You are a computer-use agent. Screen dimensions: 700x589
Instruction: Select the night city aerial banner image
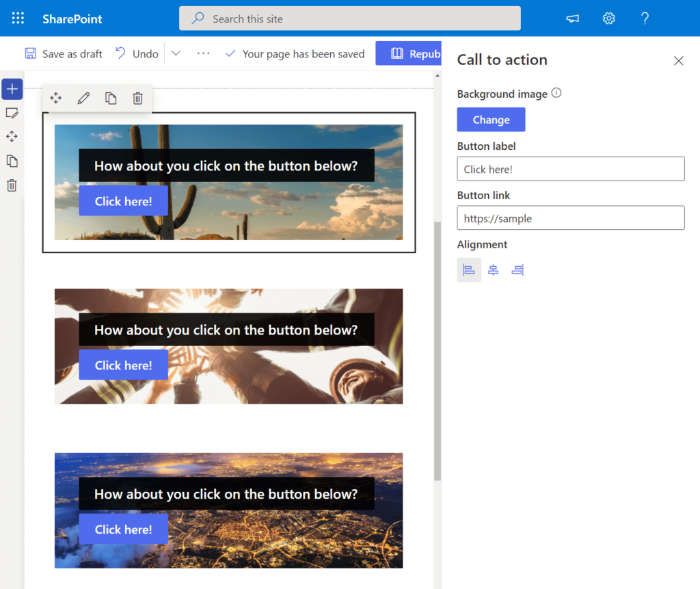pyautogui.click(x=228, y=510)
